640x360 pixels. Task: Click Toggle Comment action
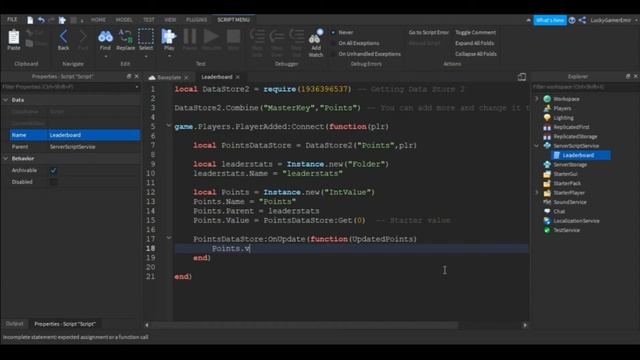(476, 32)
